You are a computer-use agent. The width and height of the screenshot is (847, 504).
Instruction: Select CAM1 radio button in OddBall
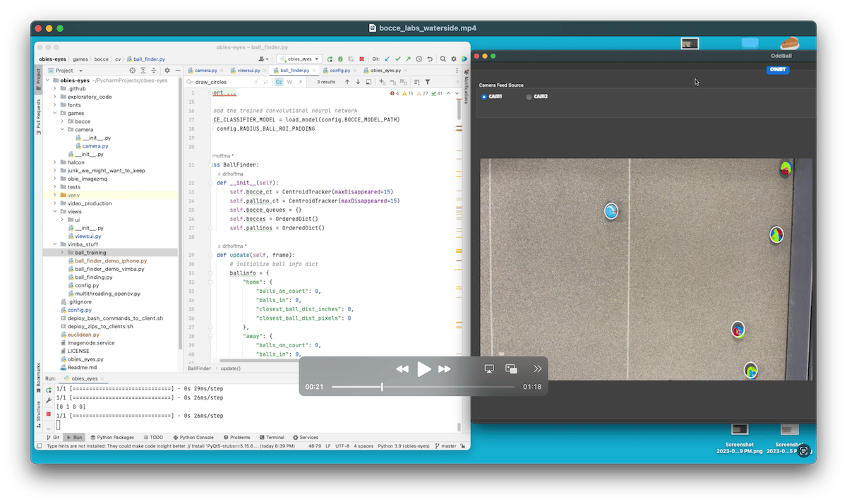483,97
